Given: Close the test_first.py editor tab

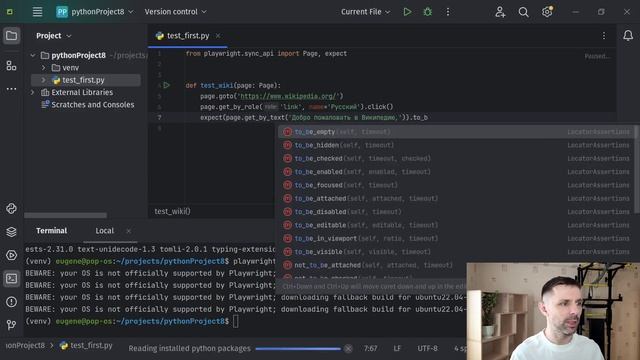Looking at the screenshot, I should coord(218,36).
